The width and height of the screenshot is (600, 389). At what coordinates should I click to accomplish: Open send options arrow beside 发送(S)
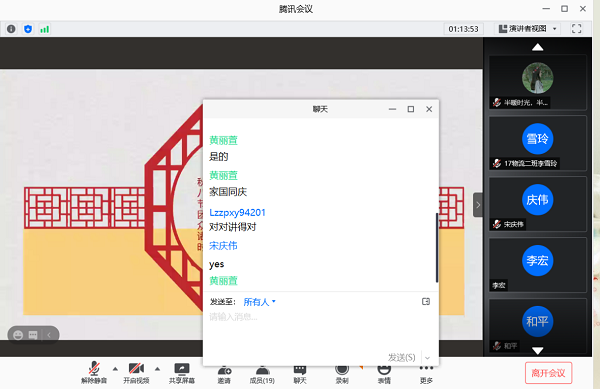tap(427, 358)
